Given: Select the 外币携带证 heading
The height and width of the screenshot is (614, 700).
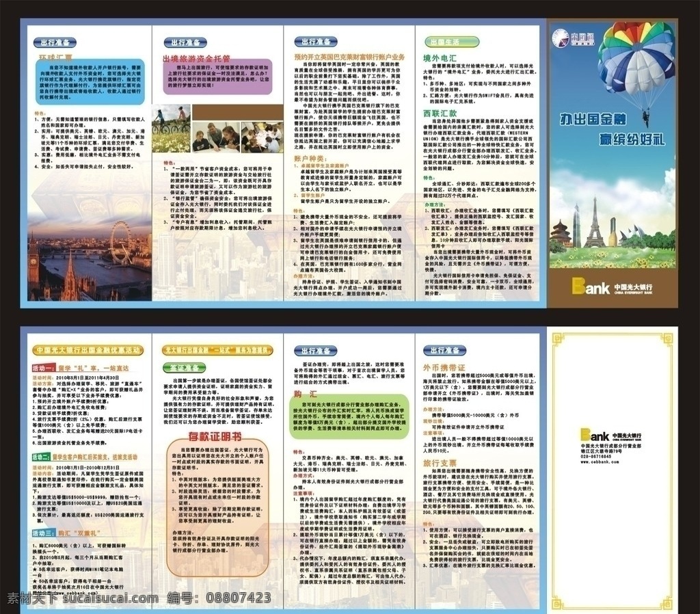Looking at the screenshot, I should pos(444,367).
